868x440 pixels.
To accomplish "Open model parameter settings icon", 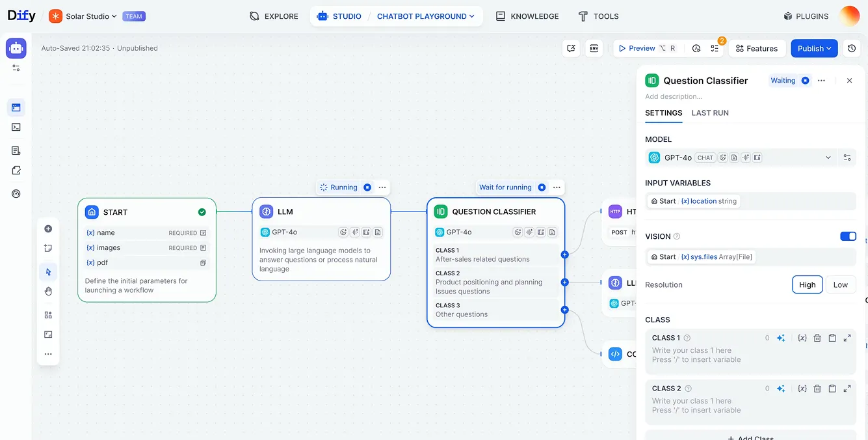I will 847,158.
